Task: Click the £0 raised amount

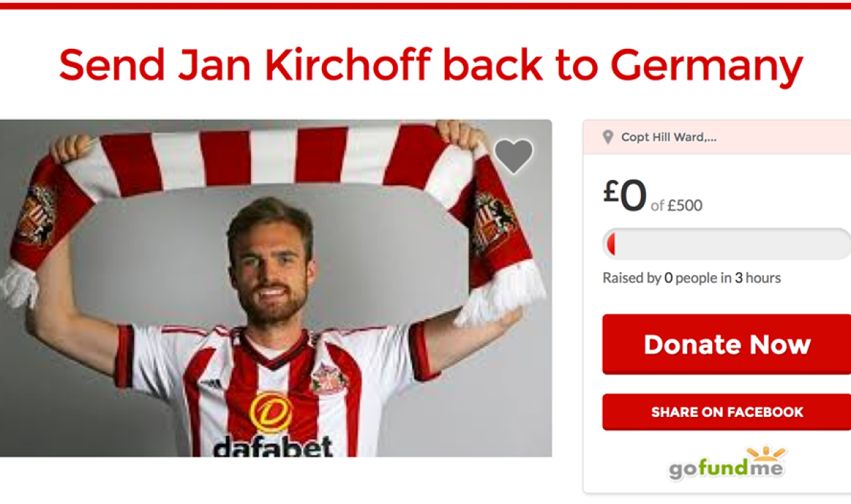Action: [625, 194]
